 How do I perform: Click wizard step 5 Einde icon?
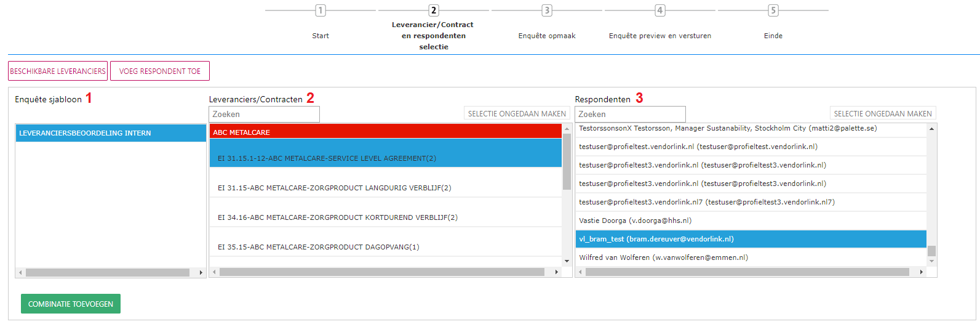coord(773,10)
